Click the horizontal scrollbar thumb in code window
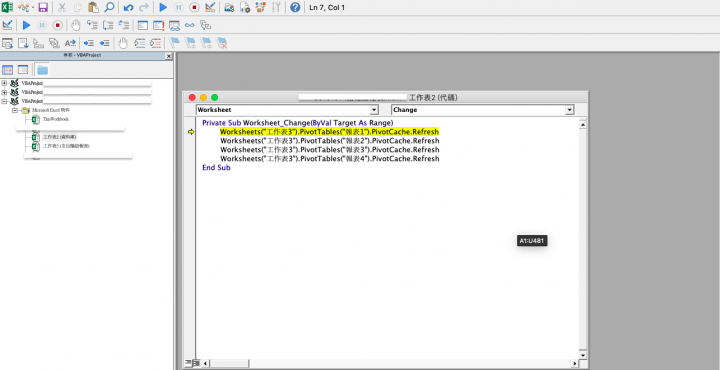The width and height of the screenshot is (720, 370). pos(229,363)
